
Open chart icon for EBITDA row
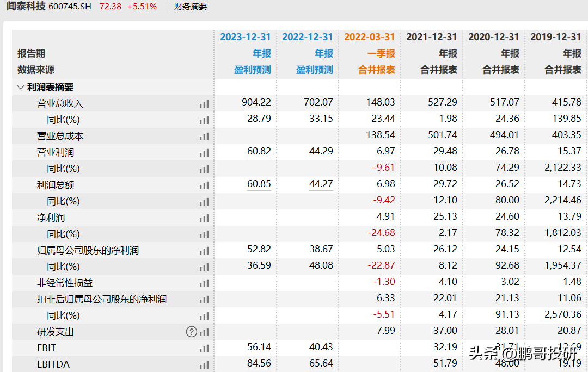pos(204,364)
